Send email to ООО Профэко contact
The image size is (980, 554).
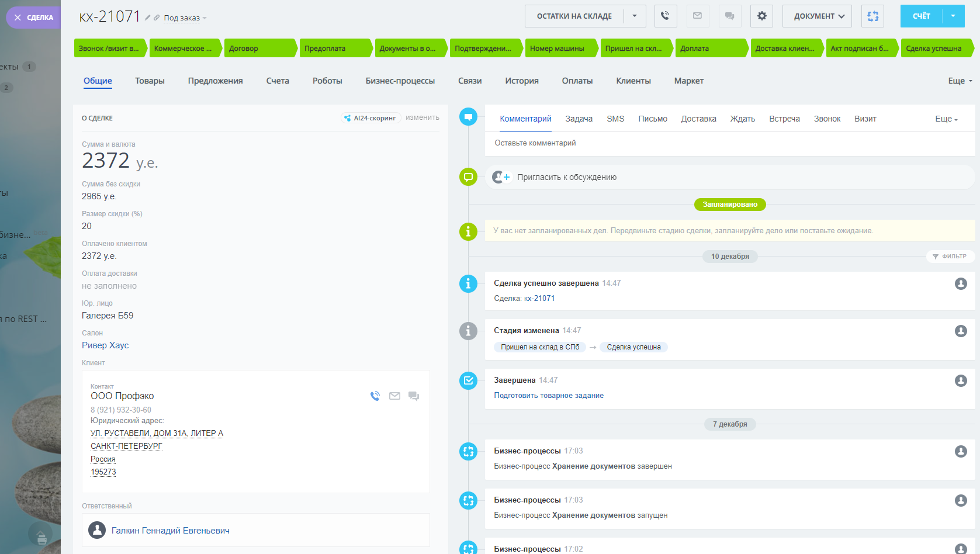click(x=394, y=396)
